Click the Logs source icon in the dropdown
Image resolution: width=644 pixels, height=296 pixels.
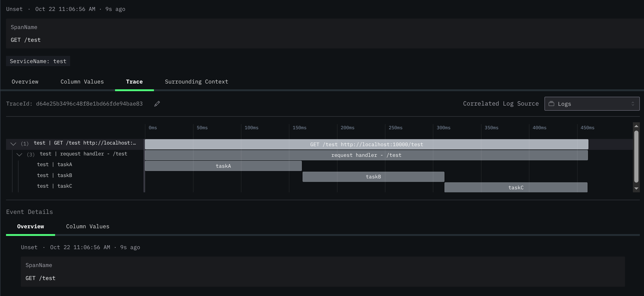(551, 104)
